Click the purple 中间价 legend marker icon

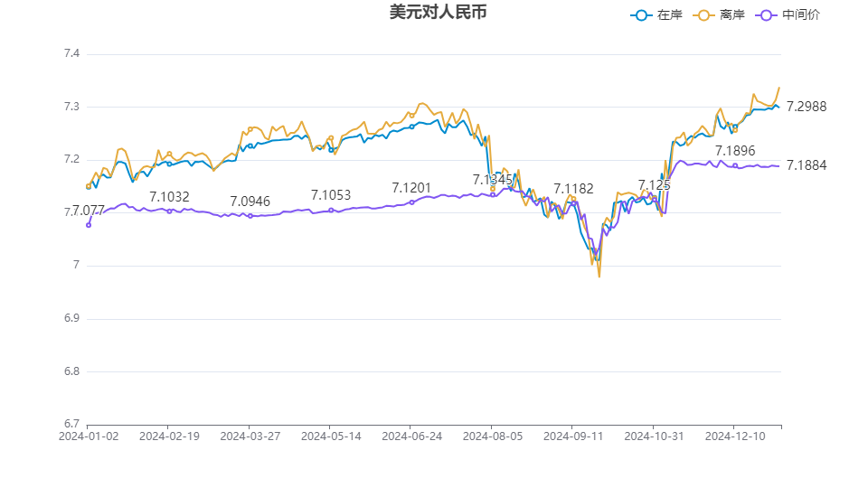coord(768,15)
